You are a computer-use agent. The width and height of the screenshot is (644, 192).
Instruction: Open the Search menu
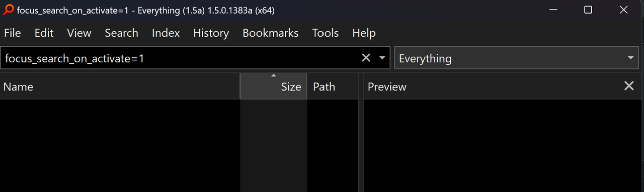click(121, 33)
